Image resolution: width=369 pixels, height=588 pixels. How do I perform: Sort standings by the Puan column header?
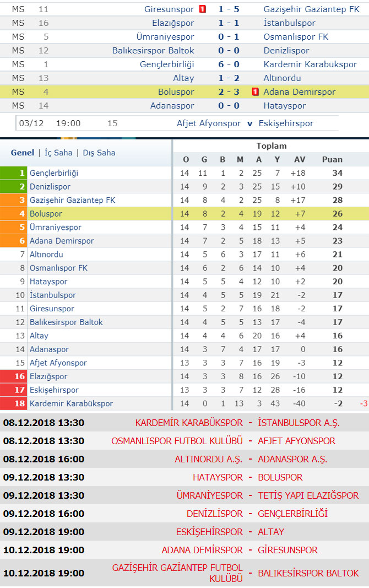[x=332, y=159]
